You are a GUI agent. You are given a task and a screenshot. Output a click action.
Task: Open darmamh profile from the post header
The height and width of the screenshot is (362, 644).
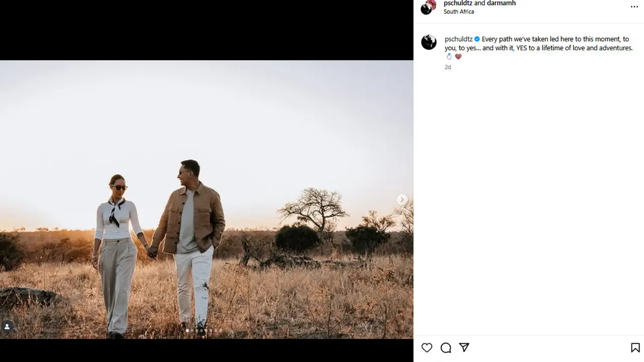coord(501,4)
